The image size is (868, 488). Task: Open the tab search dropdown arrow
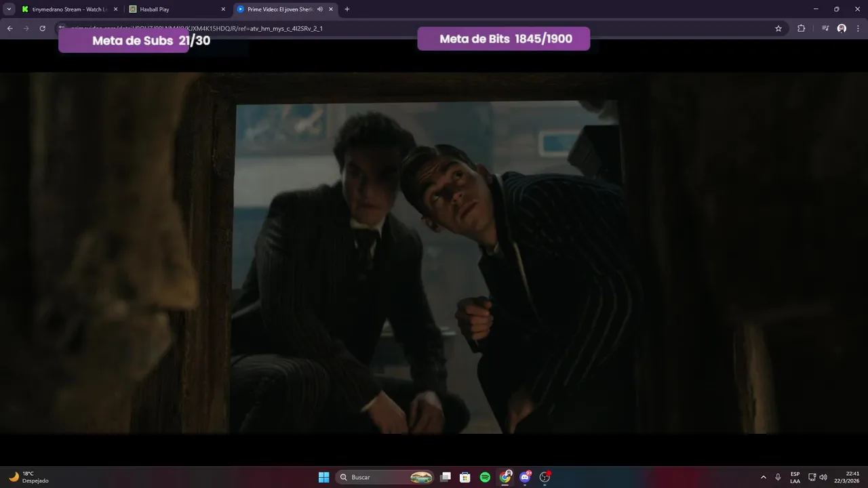pos(9,9)
